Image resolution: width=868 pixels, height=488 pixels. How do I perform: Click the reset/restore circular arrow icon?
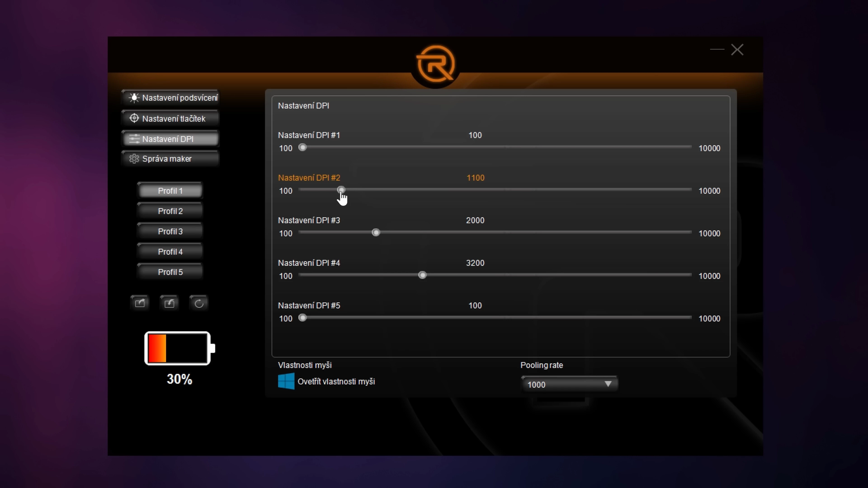pos(199,303)
